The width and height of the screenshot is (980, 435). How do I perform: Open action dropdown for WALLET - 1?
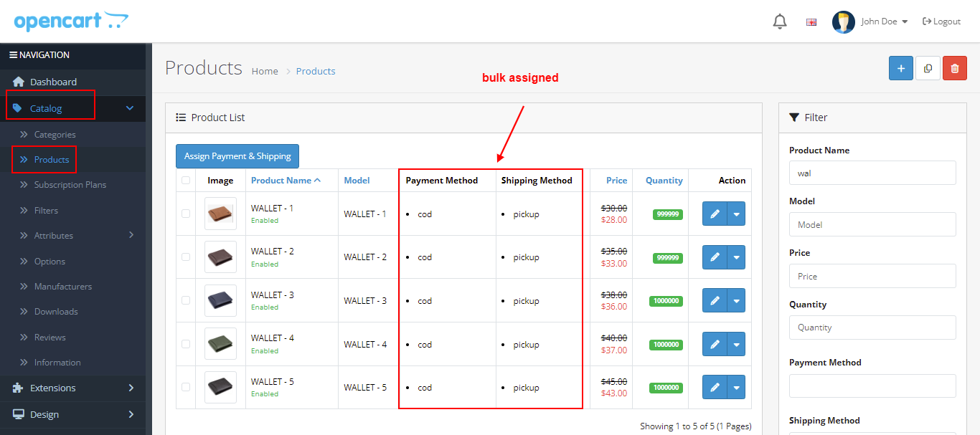[x=736, y=214]
